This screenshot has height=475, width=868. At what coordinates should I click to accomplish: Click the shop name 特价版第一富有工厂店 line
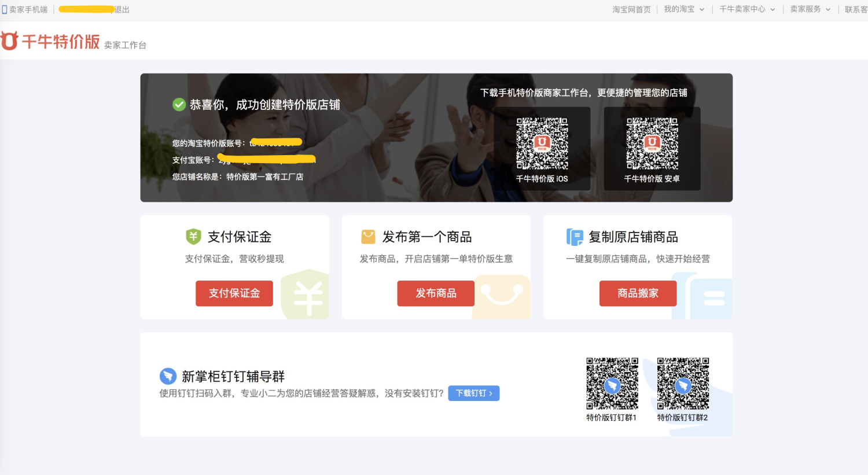[x=238, y=177]
